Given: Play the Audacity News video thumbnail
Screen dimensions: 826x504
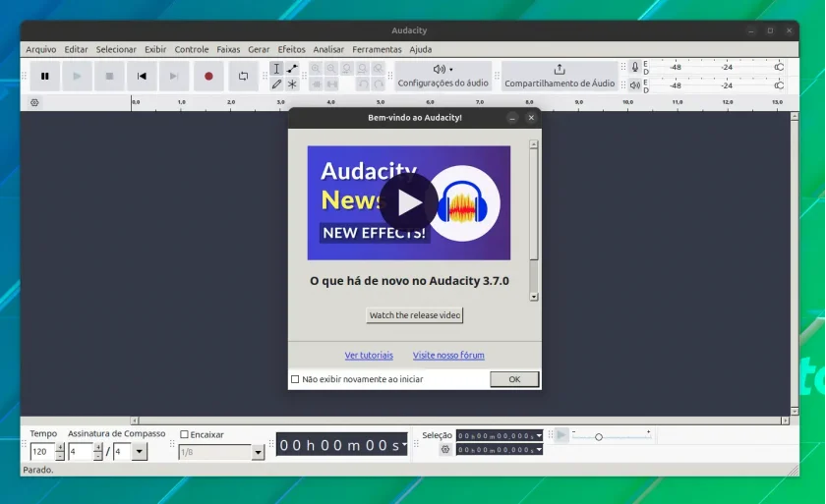Looking at the screenshot, I should click(x=409, y=203).
